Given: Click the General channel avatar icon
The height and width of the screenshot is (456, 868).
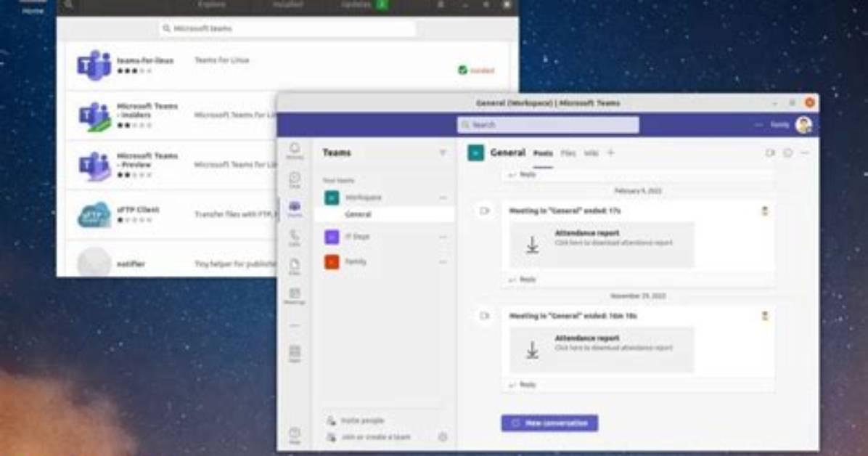Looking at the screenshot, I should (x=475, y=153).
